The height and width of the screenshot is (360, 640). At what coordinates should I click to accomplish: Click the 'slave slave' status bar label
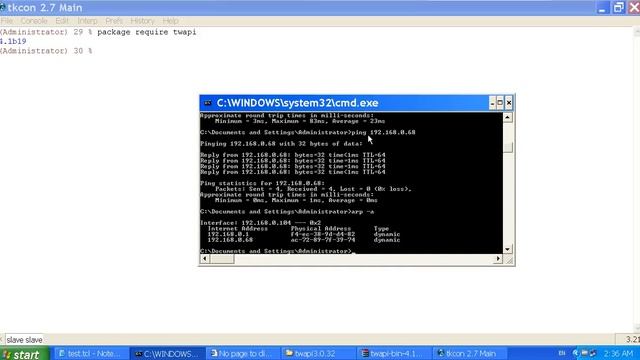coord(24,340)
